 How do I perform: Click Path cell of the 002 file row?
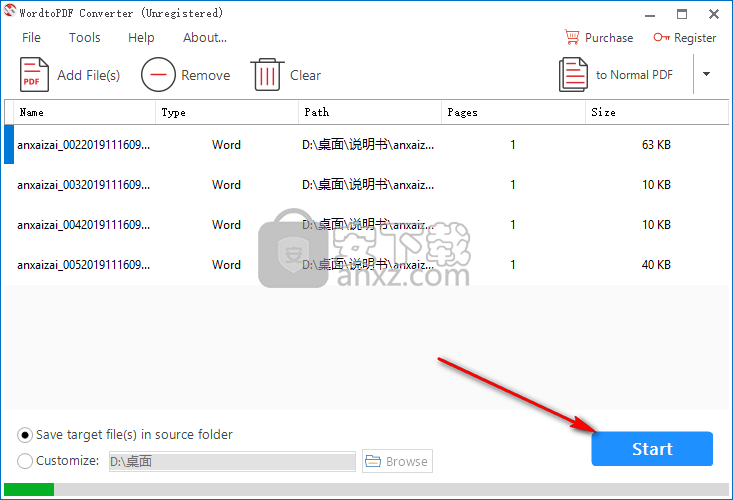(368, 145)
